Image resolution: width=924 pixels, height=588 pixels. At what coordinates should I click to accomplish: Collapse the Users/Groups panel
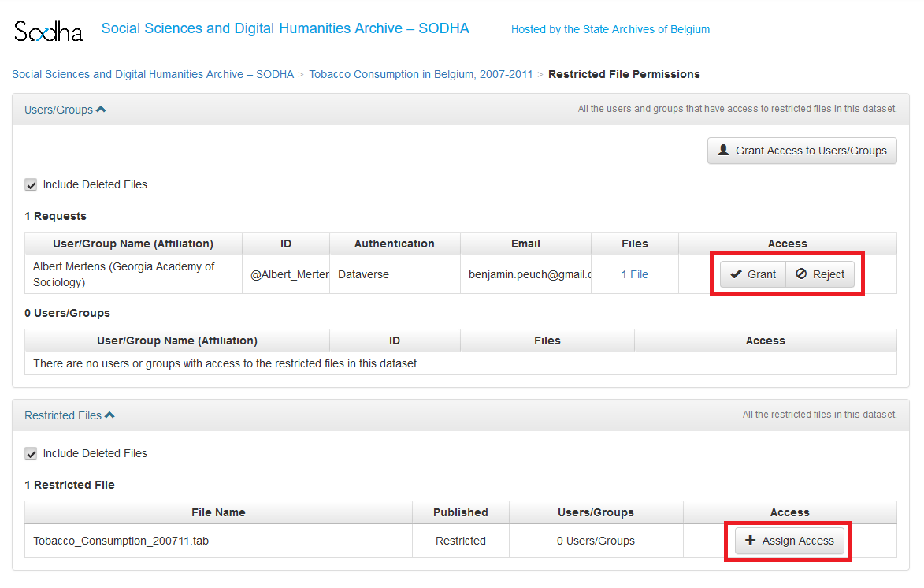coord(65,110)
